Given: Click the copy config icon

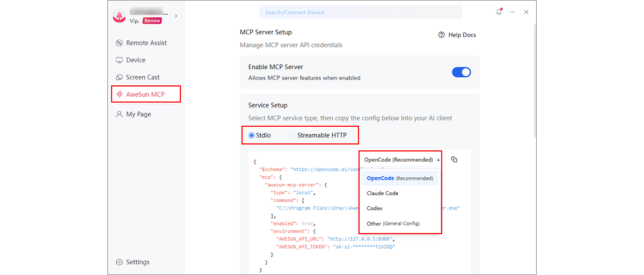Looking at the screenshot, I should [454, 160].
